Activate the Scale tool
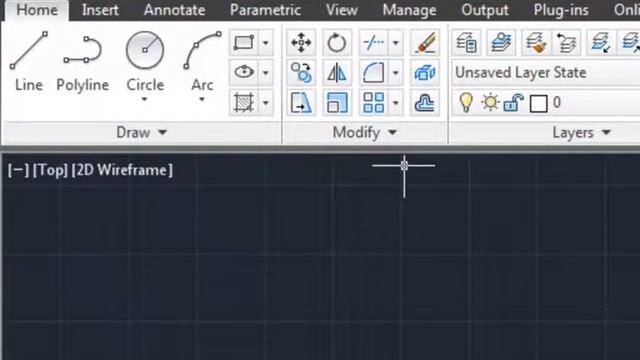 [337, 102]
